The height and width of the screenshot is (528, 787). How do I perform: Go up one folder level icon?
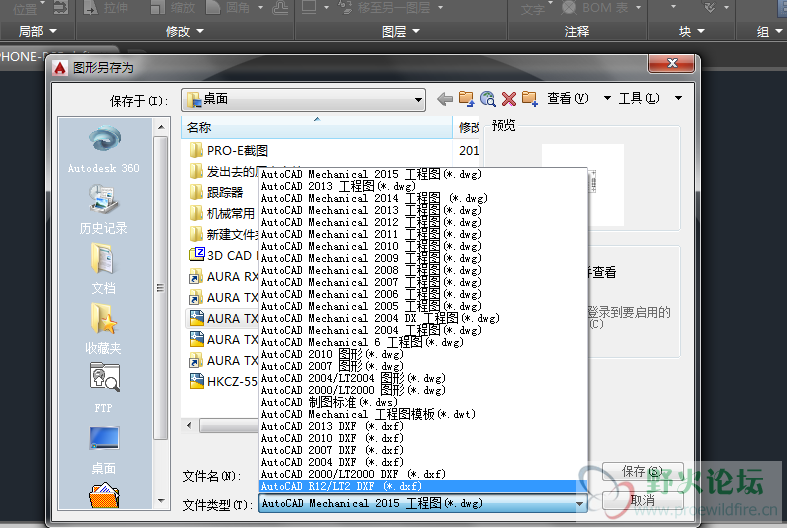466,99
